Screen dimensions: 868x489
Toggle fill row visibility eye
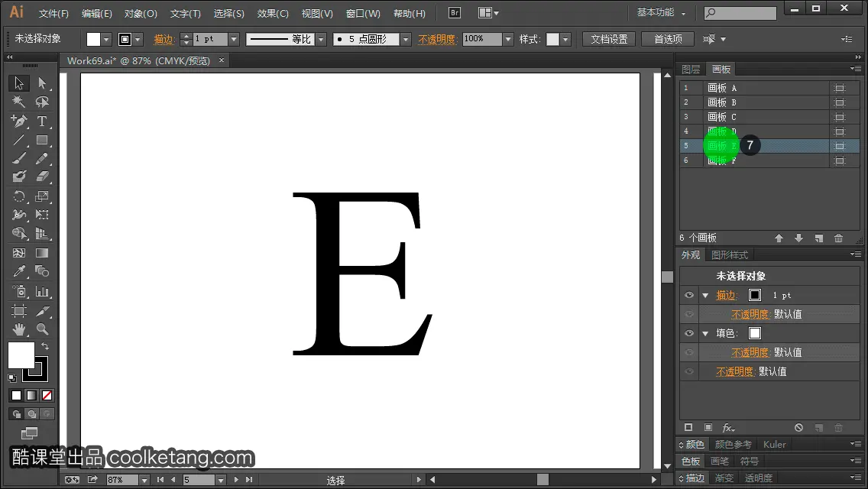tap(689, 333)
